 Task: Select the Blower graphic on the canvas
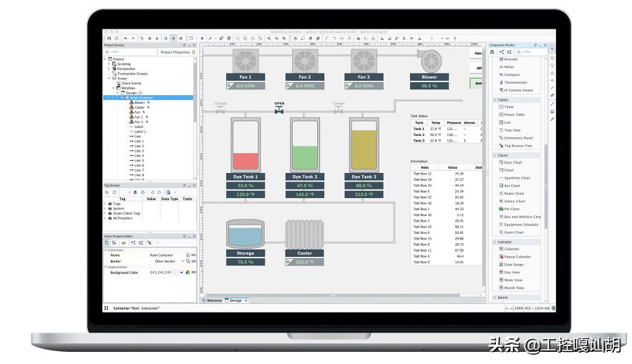429,61
